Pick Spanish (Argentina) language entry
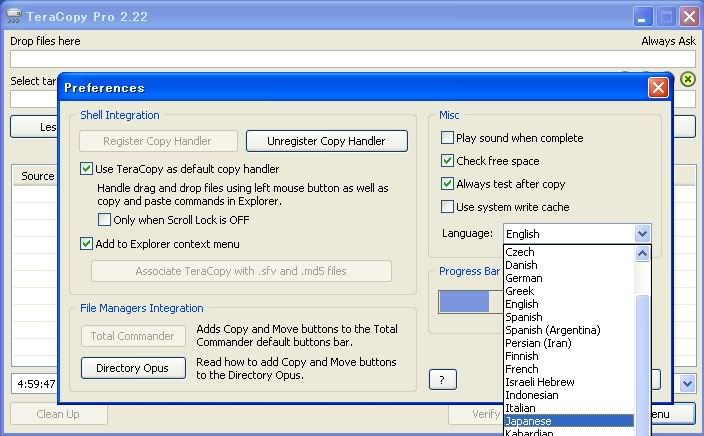This screenshot has width=704, height=436. (x=569, y=330)
